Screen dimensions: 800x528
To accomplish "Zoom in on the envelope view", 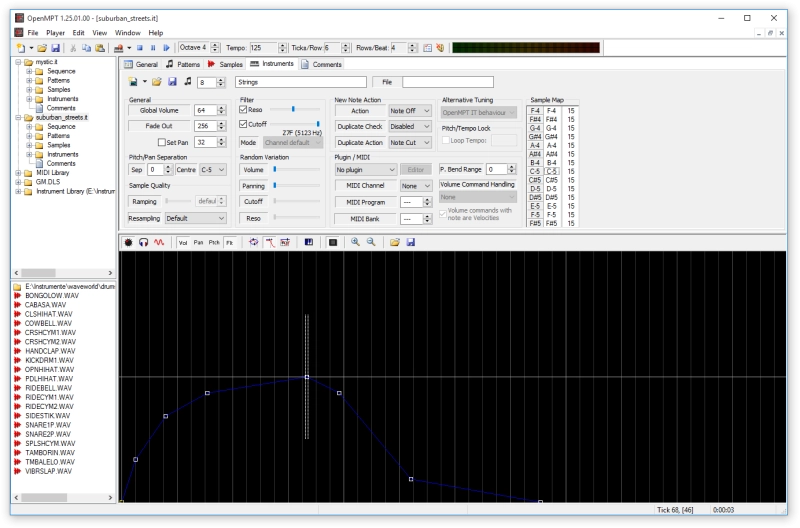I will [356, 242].
